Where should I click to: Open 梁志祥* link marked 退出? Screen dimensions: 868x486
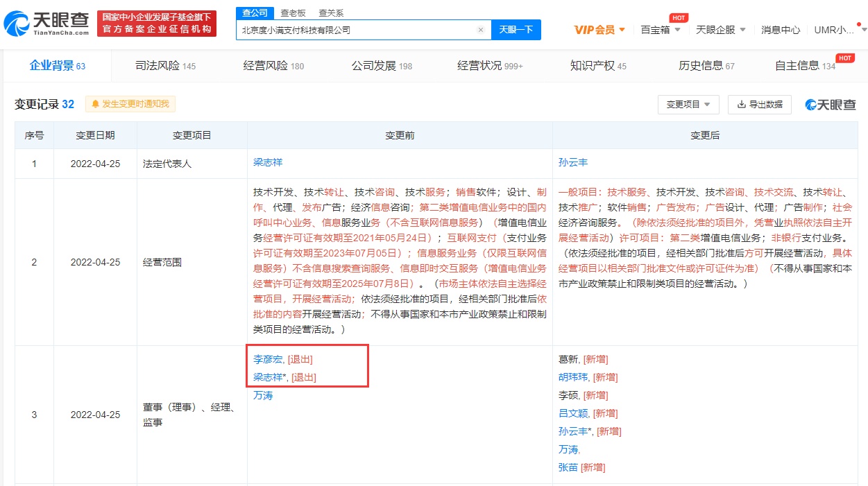[270, 377]
